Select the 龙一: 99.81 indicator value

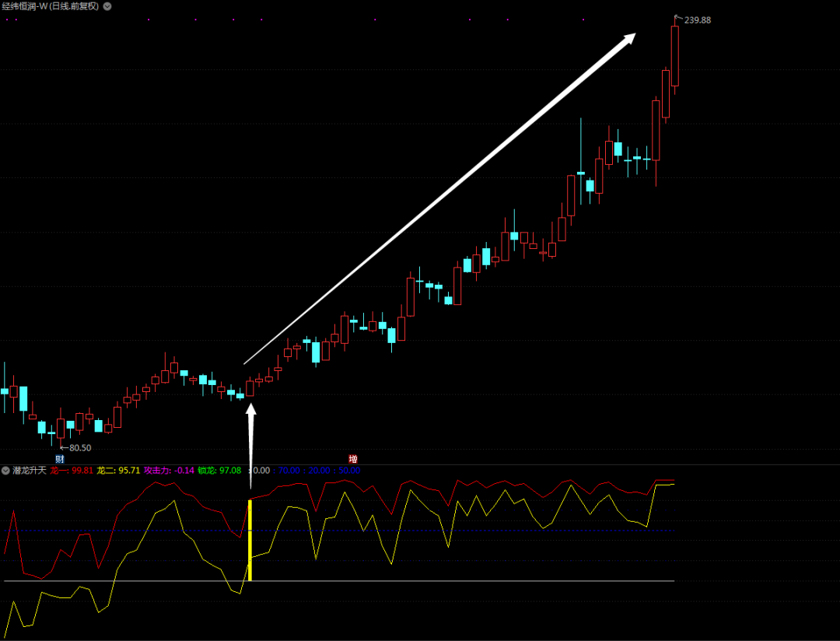point(72,471)
